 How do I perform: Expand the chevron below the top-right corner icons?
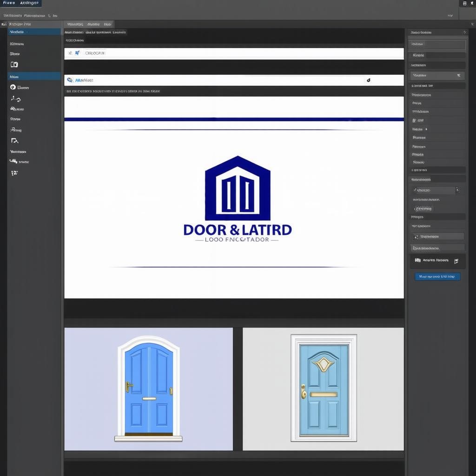tap(450, 15)
